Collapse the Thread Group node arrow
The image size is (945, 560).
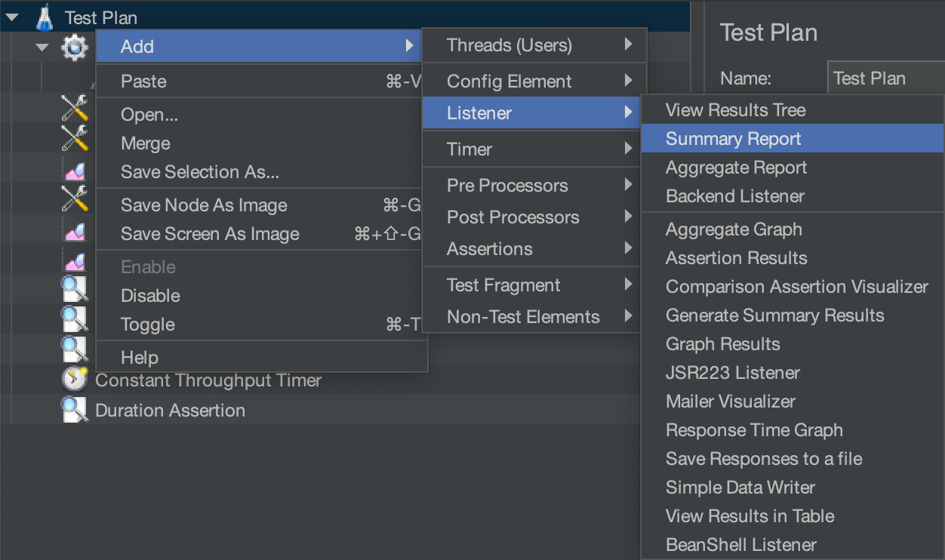pos(42,48)
